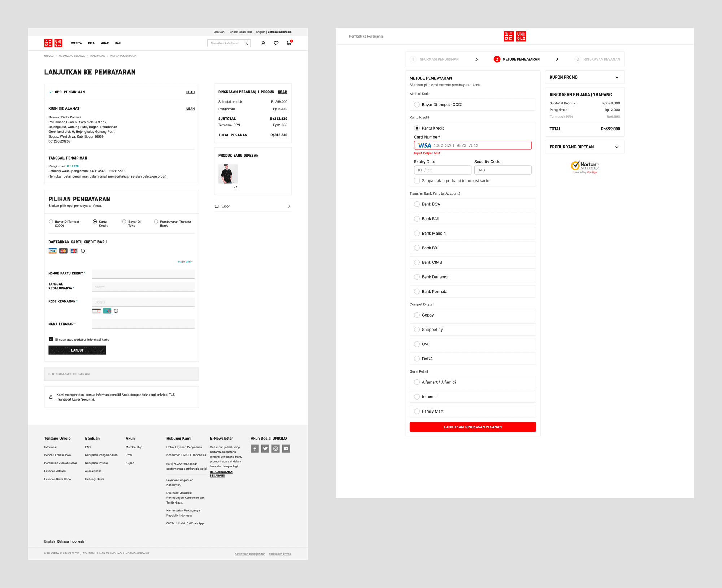Open the WANITA menu
Viewport: 722px width, 588px height.
[76, 43]
